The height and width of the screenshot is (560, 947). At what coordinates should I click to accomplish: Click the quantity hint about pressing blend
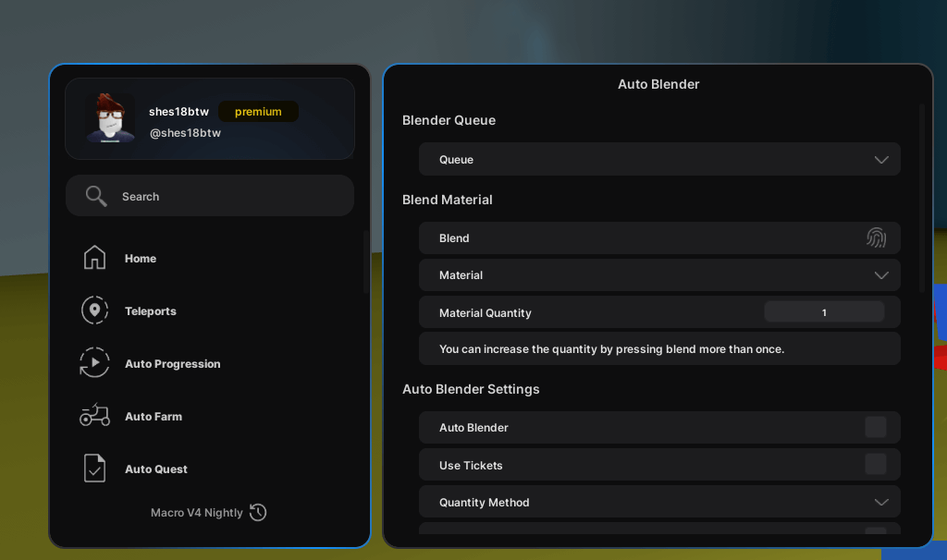point(611,348)
